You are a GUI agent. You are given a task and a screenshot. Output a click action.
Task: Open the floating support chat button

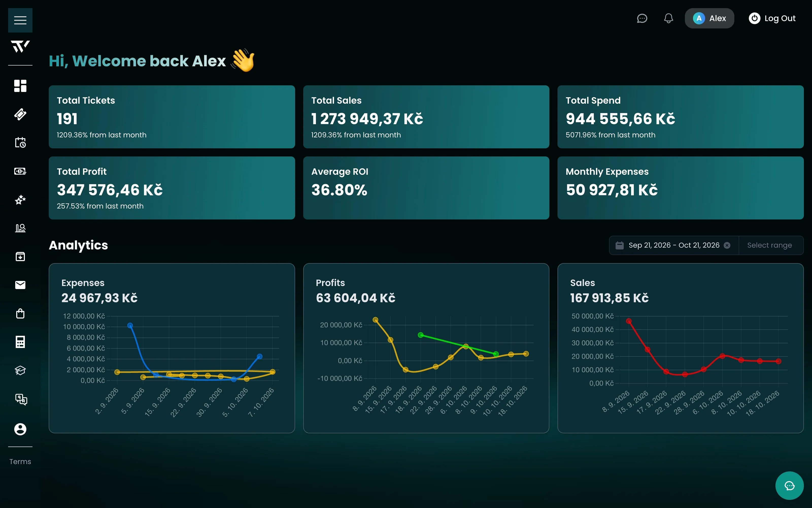coord(789,485)
